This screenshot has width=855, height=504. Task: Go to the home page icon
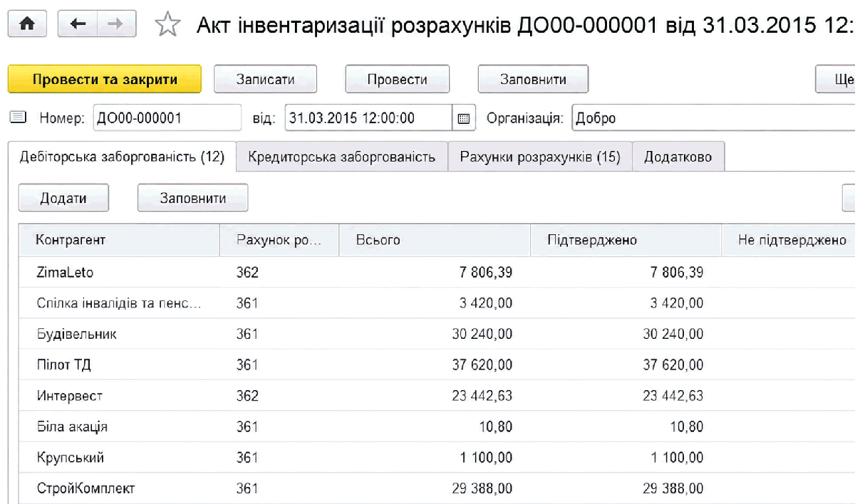[x=27, y=24]
